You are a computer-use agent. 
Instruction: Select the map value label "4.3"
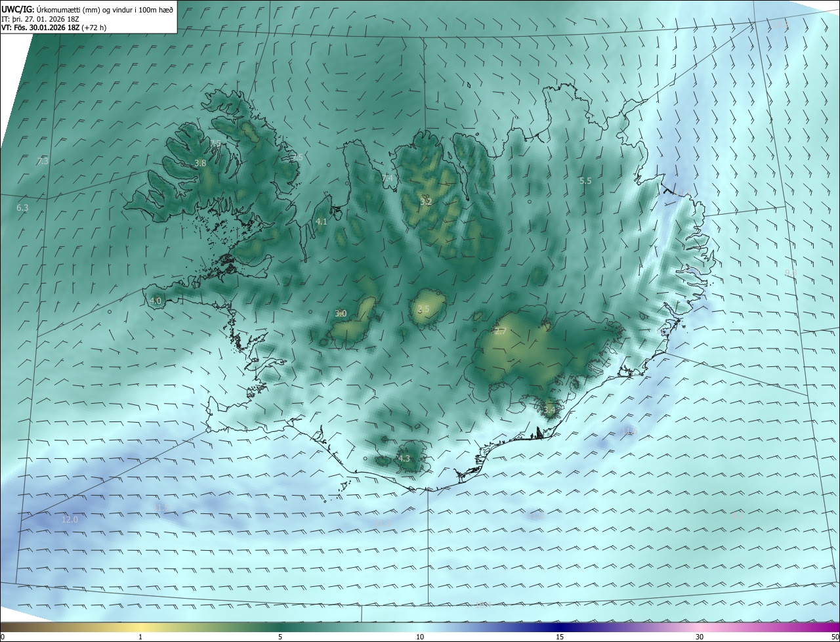(404, 458)
